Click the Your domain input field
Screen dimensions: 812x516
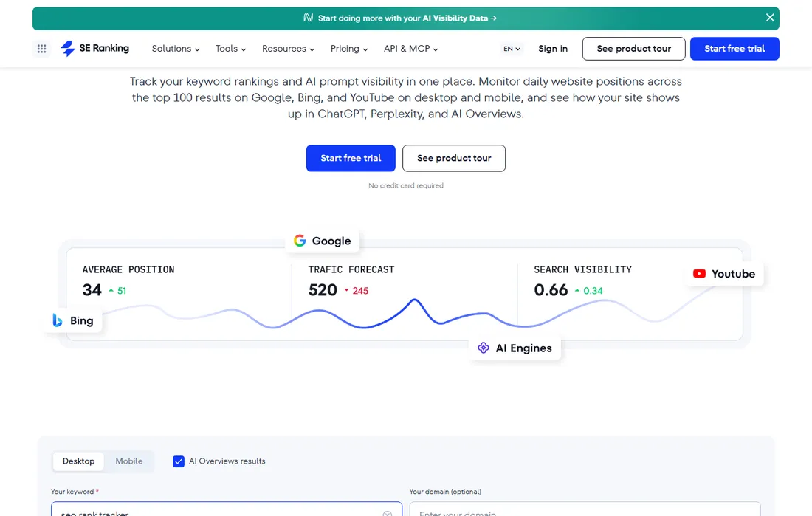(x=585, y=509)
